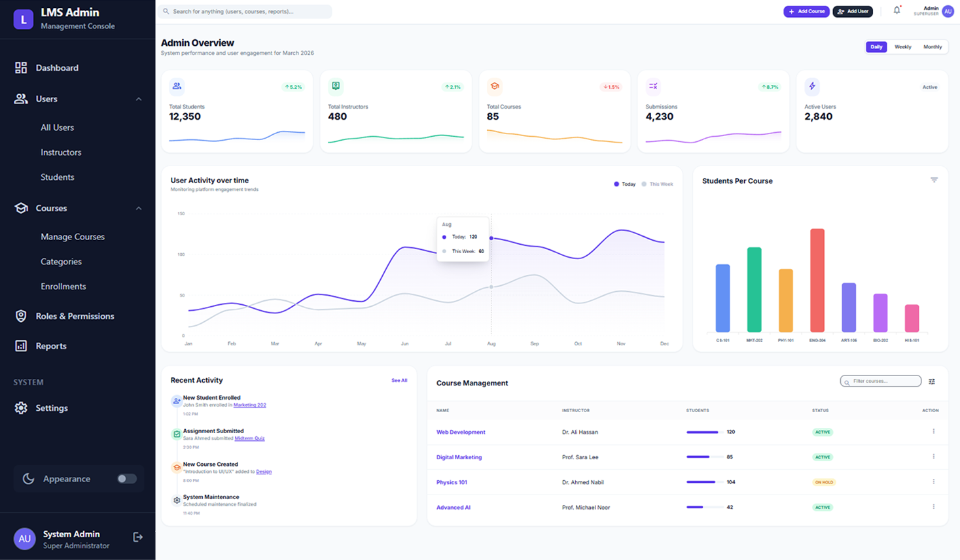The image size is (960, 560).
Task: Open the Marketing 202 link
Action: (x=250, y=406)
